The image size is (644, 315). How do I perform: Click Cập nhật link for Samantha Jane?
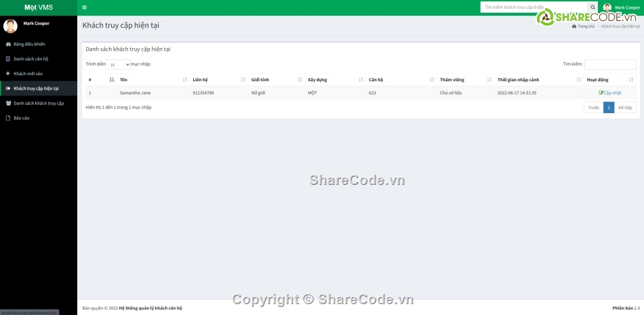[612, 93]
